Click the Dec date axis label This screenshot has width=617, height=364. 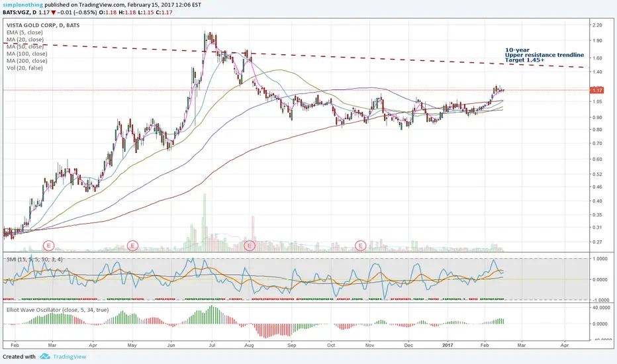pyautogui.click(x=408, y=345)
